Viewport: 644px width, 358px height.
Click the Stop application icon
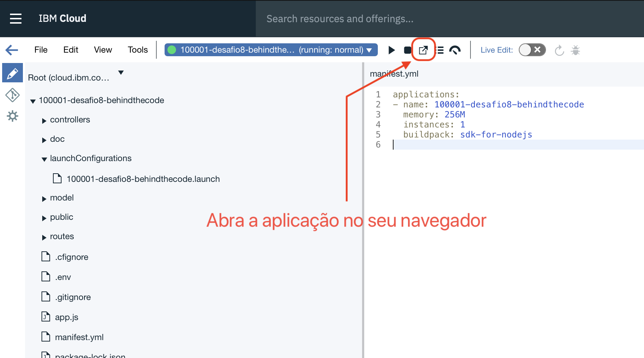pos(408,50)
